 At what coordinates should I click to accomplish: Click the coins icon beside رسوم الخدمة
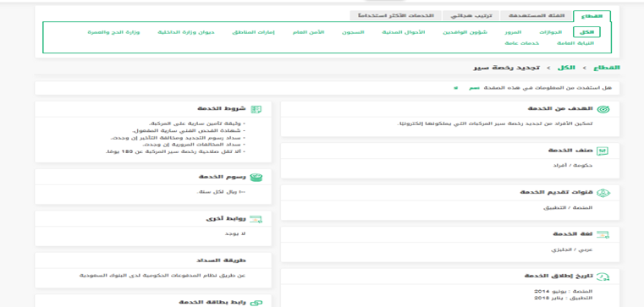(x=256, y=178)
